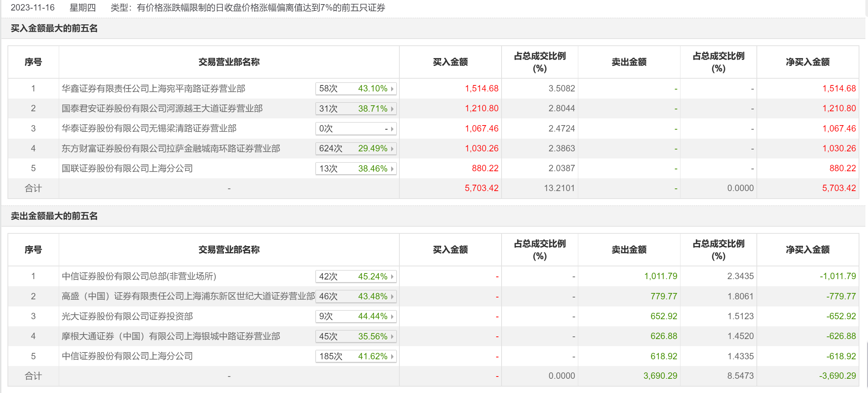The height and width of the screenshot is (393, 868).
Task: Click the ratio value 1.4335
Action: tap(740, 356)
